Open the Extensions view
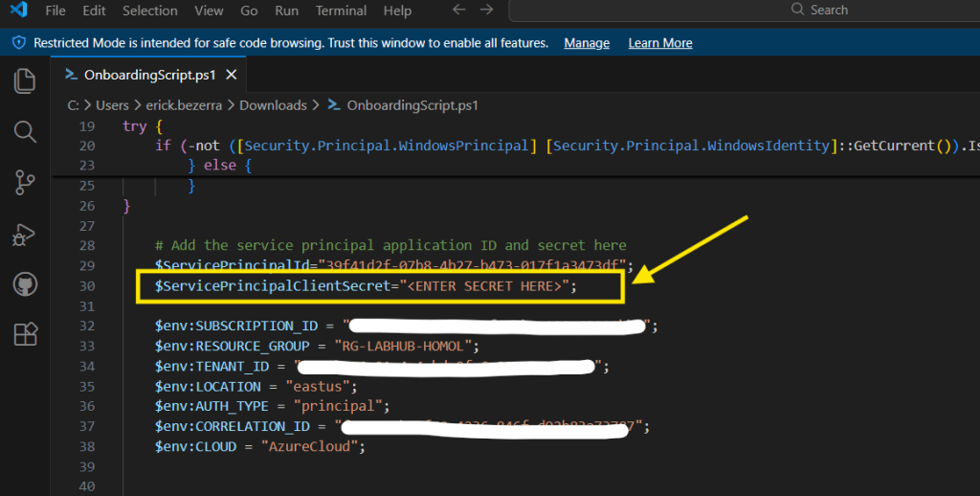Viewport: 980px width, 496px height. (25, 334)
